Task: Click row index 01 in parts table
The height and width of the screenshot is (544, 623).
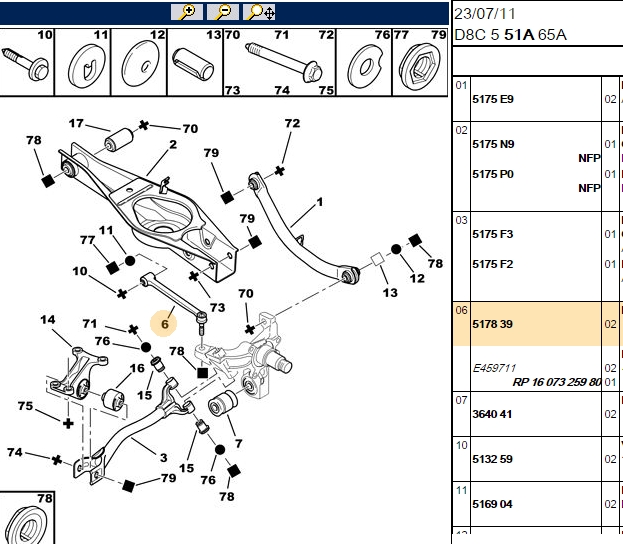Action: point(461,85)
